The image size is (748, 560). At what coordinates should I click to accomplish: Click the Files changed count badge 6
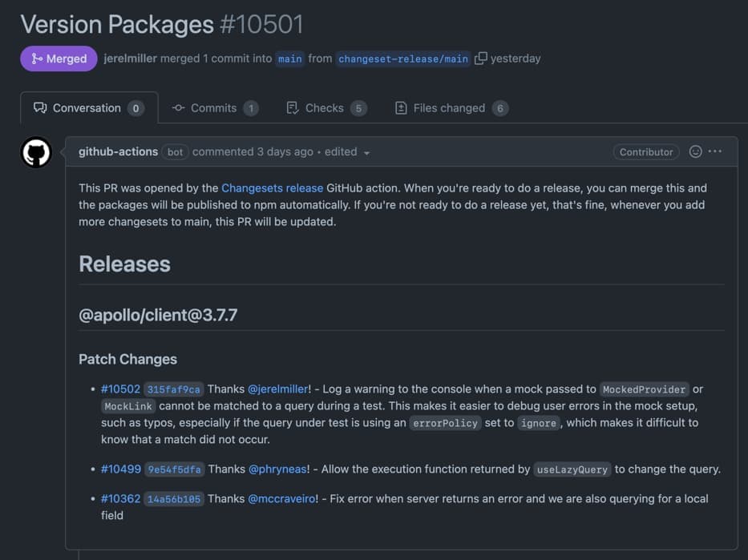(x=500, y=109)
